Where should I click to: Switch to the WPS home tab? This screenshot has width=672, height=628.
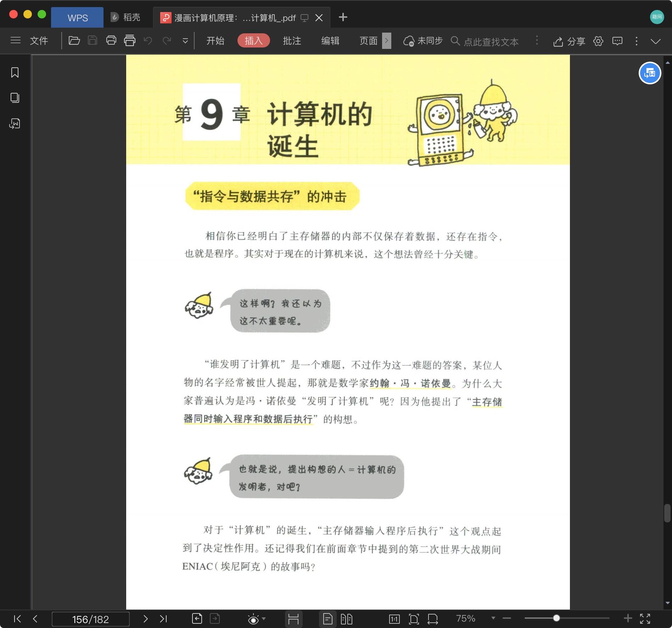pyautogui.click(x=78, y=17)
